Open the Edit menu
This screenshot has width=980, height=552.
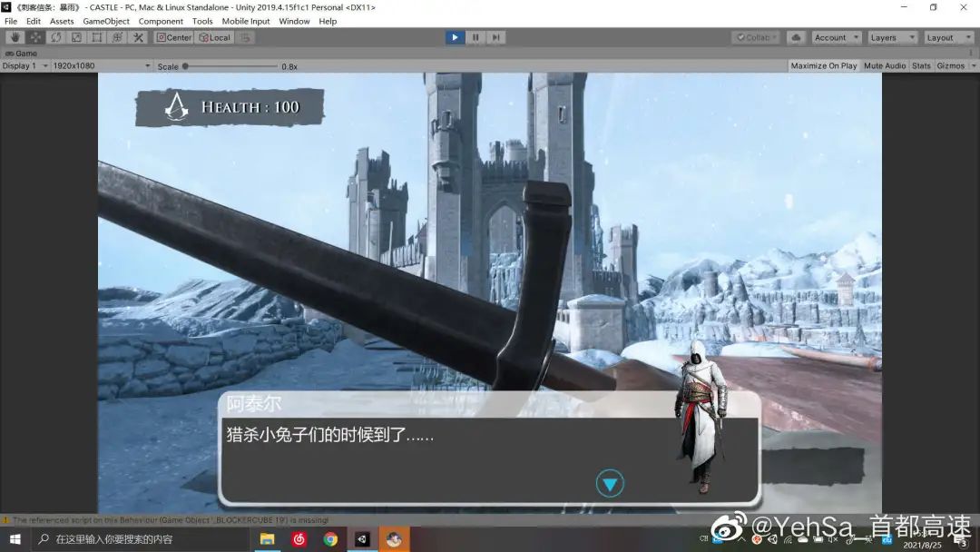pyautogui.click(x=34, y=21)
